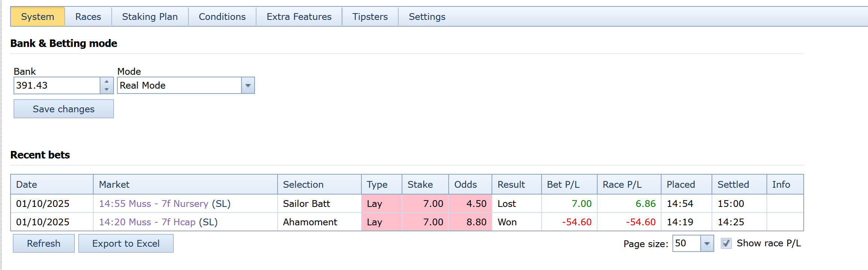Select the Extra Features tab

[x=299, y=17]
